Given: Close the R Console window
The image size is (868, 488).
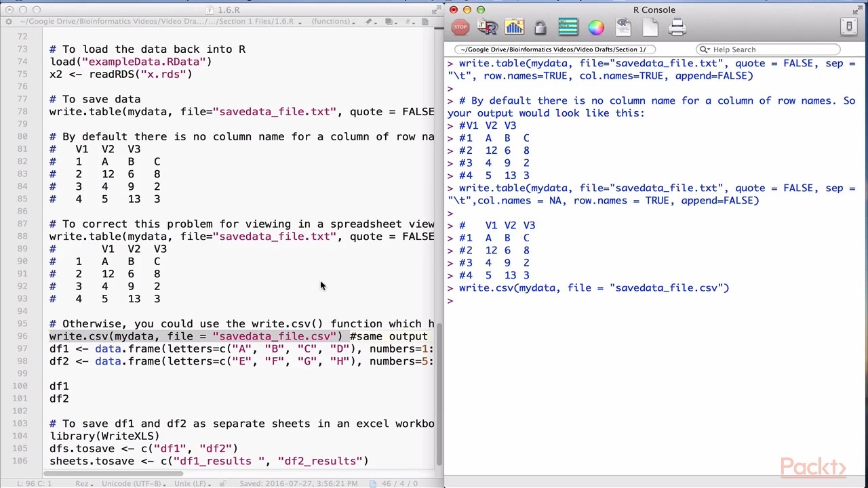Looking at the screenshot, I should tap(454, 9).
